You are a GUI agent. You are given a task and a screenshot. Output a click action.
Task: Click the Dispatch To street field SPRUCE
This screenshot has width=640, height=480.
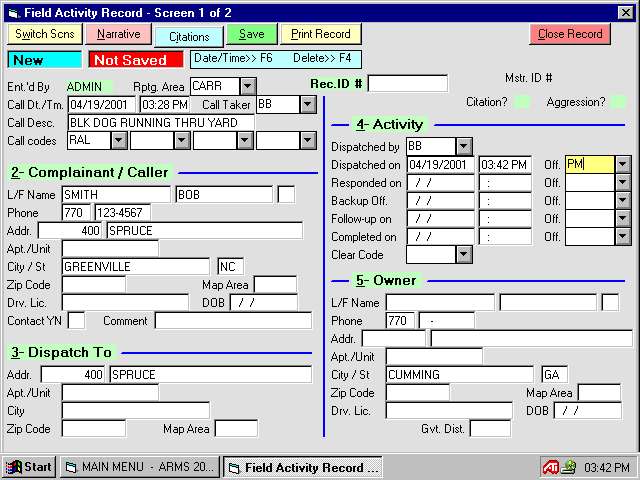(211, 375)
